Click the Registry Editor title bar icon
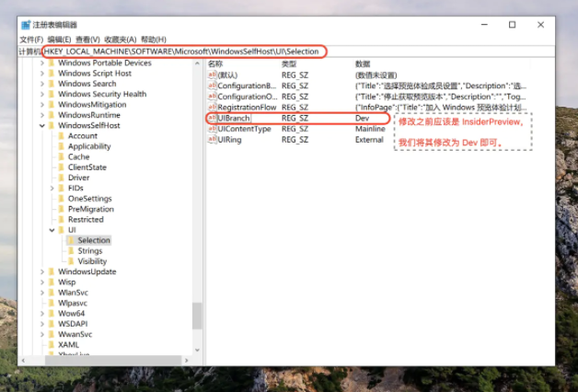The width and height of the screenshot is (578, 392). point(26,25)
